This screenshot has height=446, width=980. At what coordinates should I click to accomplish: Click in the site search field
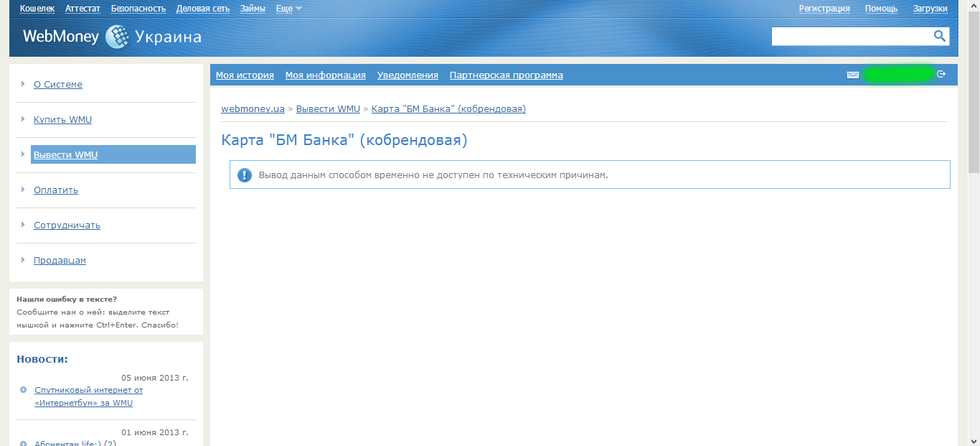click(x=852, y=36)
